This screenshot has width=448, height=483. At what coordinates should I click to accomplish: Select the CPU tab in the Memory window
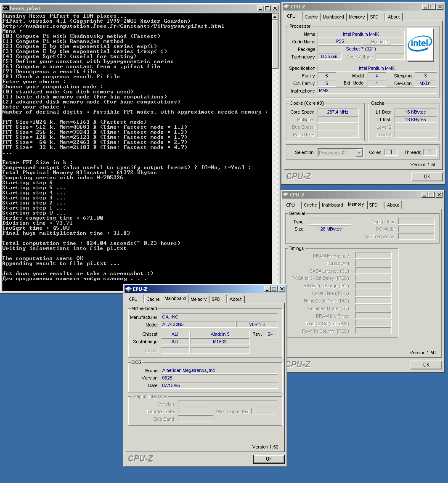(x=290, y=205)
